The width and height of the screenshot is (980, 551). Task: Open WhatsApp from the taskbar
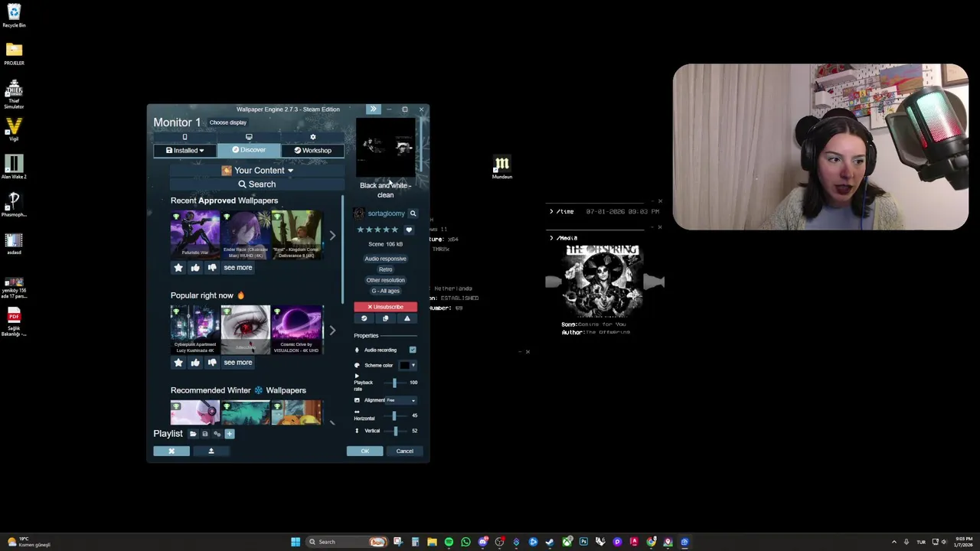tap(465, 542)
